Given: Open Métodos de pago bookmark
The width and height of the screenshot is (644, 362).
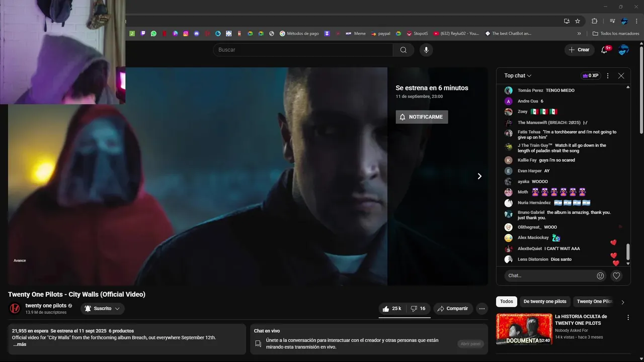Looking at the screenshot, I should click(x=299, y=34).
